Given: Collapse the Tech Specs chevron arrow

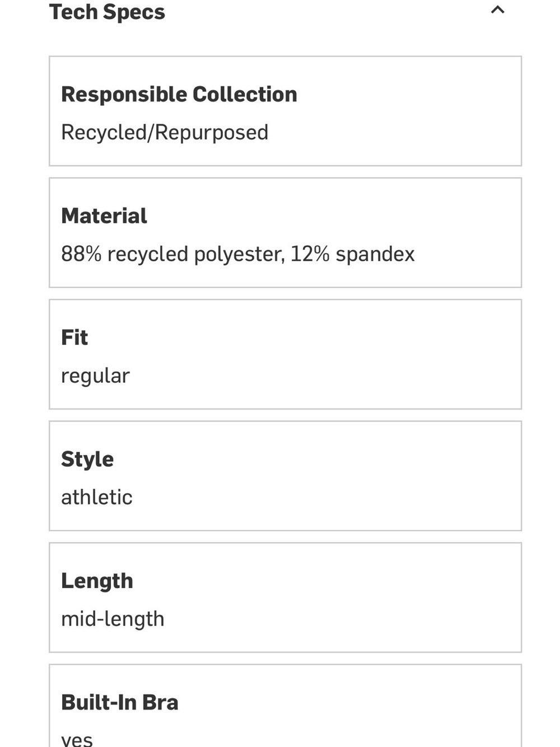Looking at the screenshot, I should pos(497,10).
